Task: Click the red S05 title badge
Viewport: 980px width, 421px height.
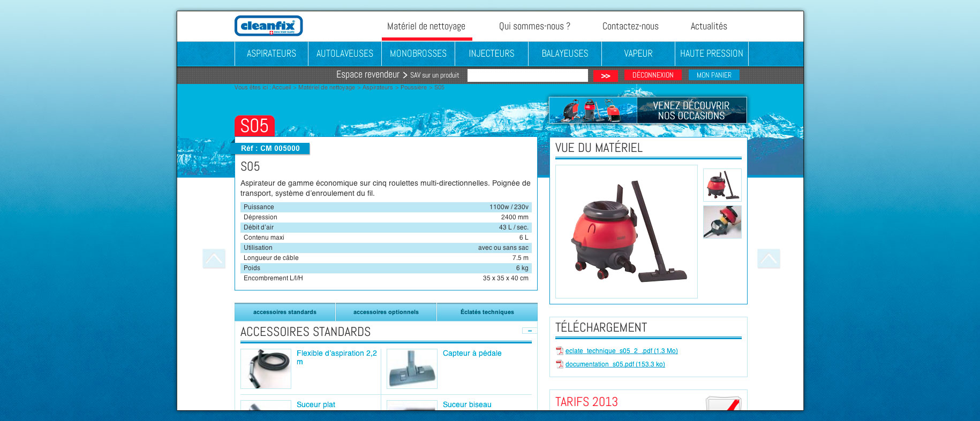Action: point(254,126)
